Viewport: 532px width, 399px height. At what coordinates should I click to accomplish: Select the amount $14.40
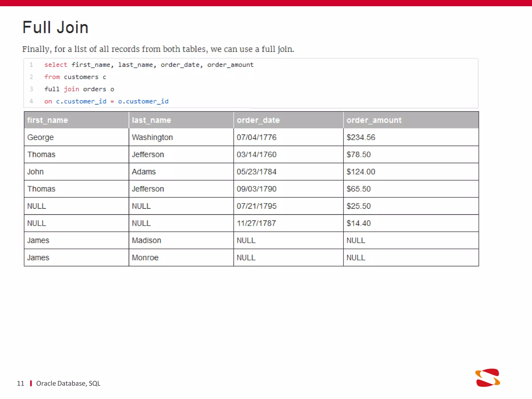[411, 223]
